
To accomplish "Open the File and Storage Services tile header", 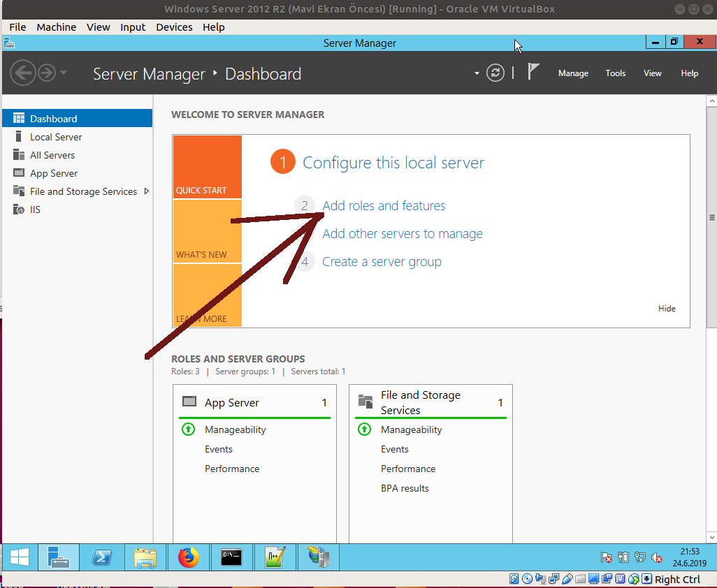I will (x=430, y=402).
